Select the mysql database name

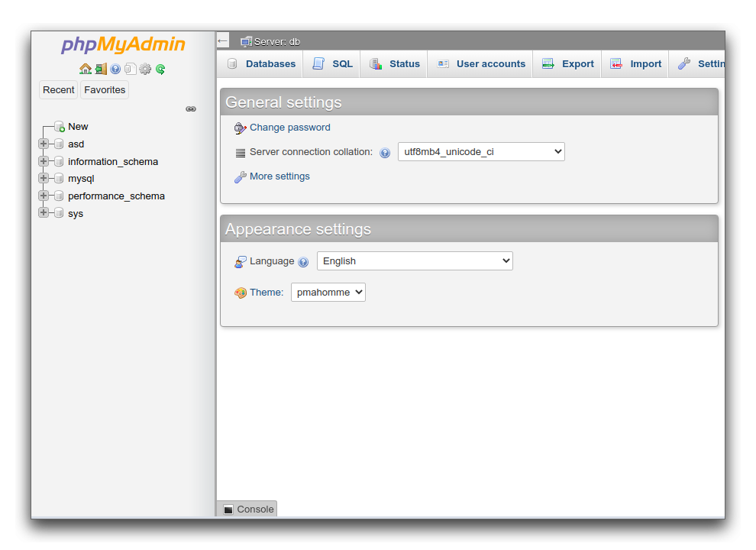click(x=81, y=179)
